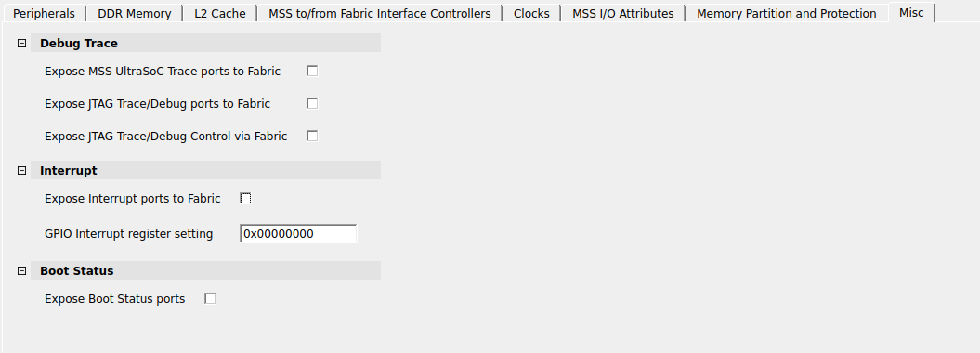Open the DDR Memory tab

pyautogui.click(x=135, y=13)
